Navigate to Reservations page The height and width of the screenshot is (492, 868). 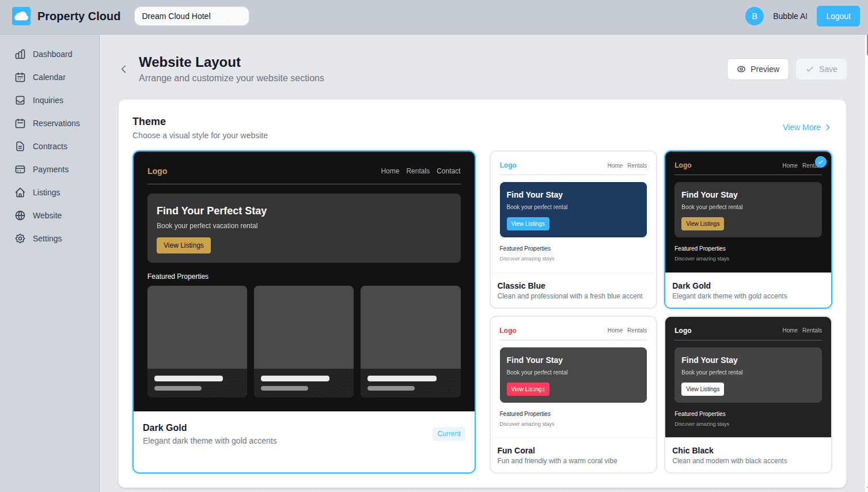click(50, 123)
